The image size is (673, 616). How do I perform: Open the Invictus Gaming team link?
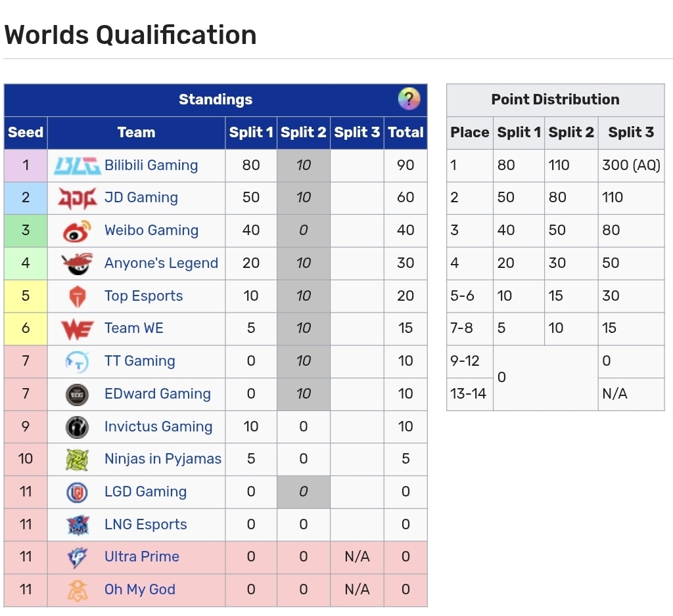(158, 427)
